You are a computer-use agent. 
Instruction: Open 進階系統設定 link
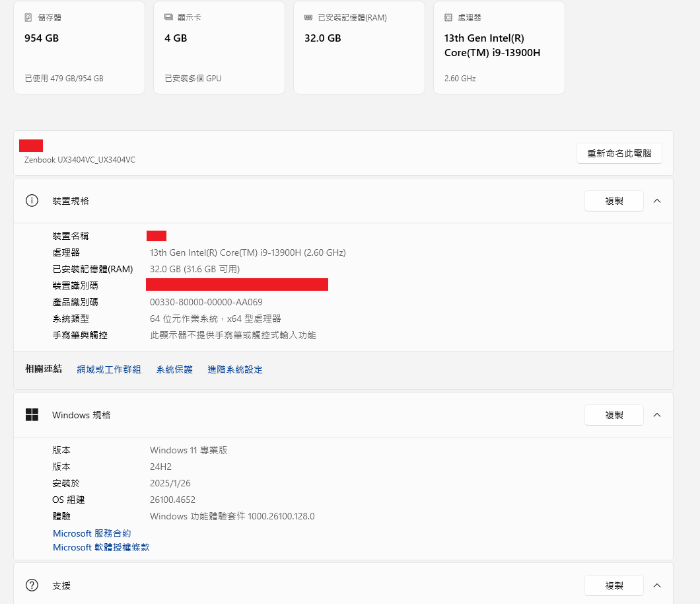click(x=235, y=369)
